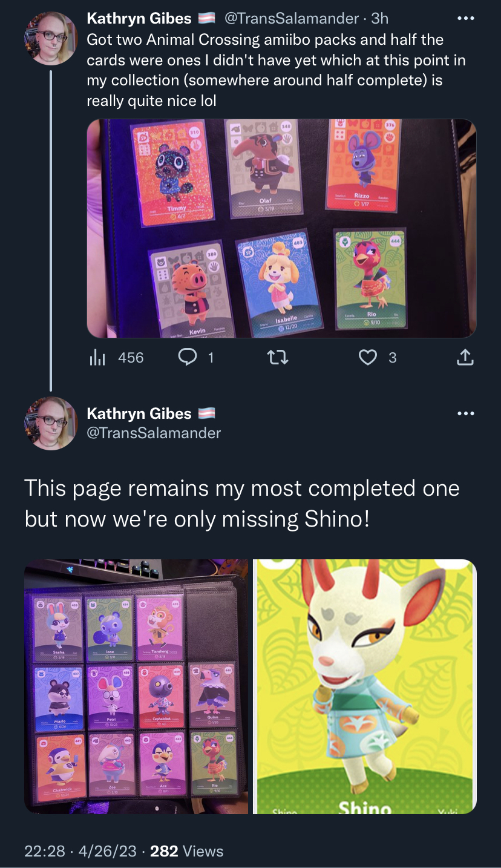
Task: Open the first tweet's text body
Action: pos(276,70)
